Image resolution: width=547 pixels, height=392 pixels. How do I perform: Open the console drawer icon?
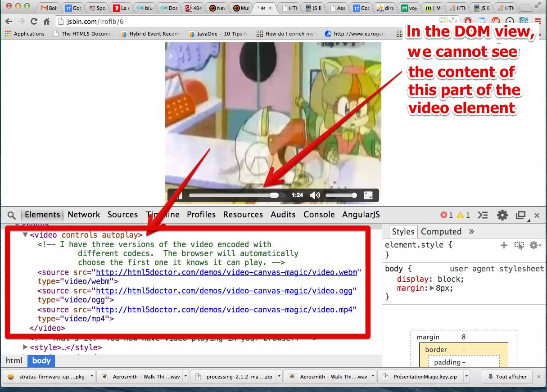483,215
